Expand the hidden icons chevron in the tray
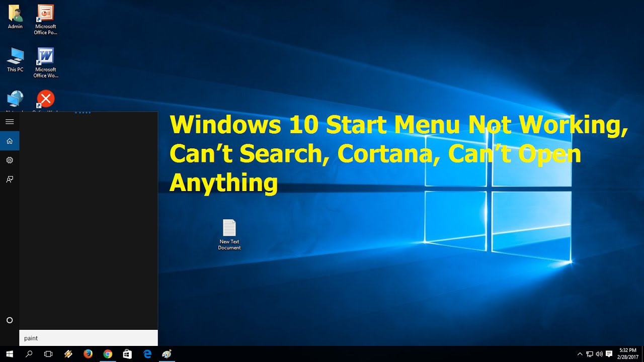Viewport: 644px width, 362px height. tap(580, 354)
